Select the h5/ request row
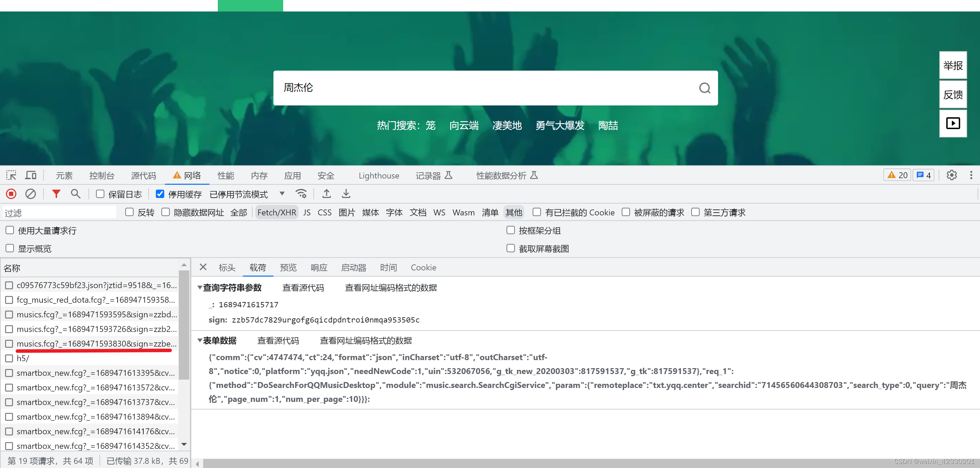This screenshot has width=980, height=468. (x=90, y=358)
